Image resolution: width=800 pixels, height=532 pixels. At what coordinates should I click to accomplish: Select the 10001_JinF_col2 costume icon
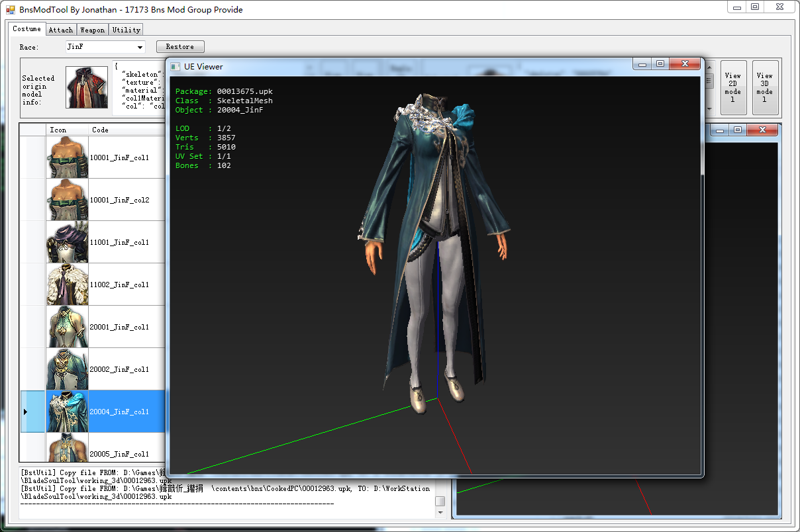coord(68,200)
